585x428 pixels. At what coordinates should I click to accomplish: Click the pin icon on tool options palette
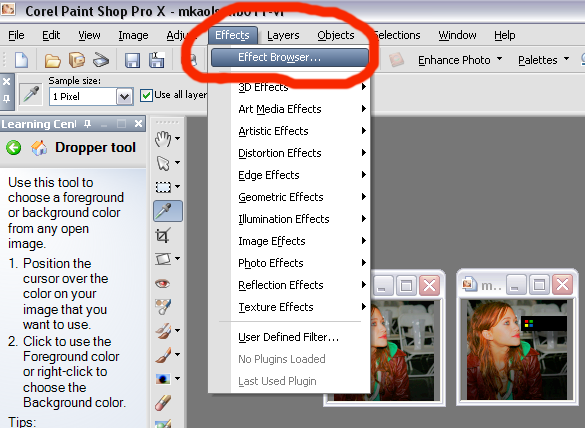(x=6, y=99)
